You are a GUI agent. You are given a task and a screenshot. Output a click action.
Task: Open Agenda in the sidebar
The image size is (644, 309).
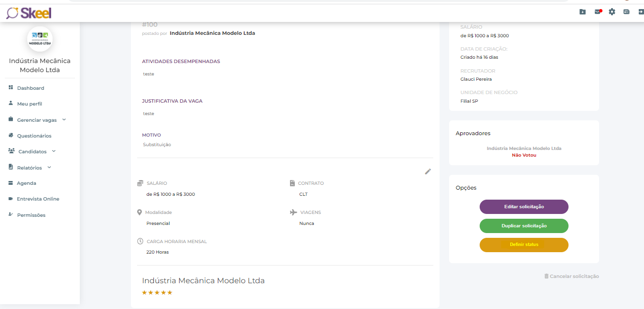click(26, 183)
